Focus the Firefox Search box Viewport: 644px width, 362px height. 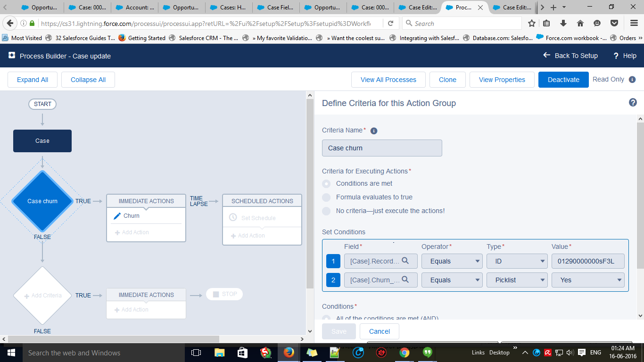pos(462,23)
